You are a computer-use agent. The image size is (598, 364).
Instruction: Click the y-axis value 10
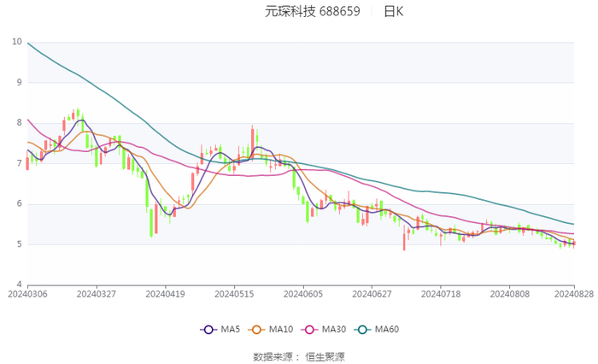click(x=17, y=42)
